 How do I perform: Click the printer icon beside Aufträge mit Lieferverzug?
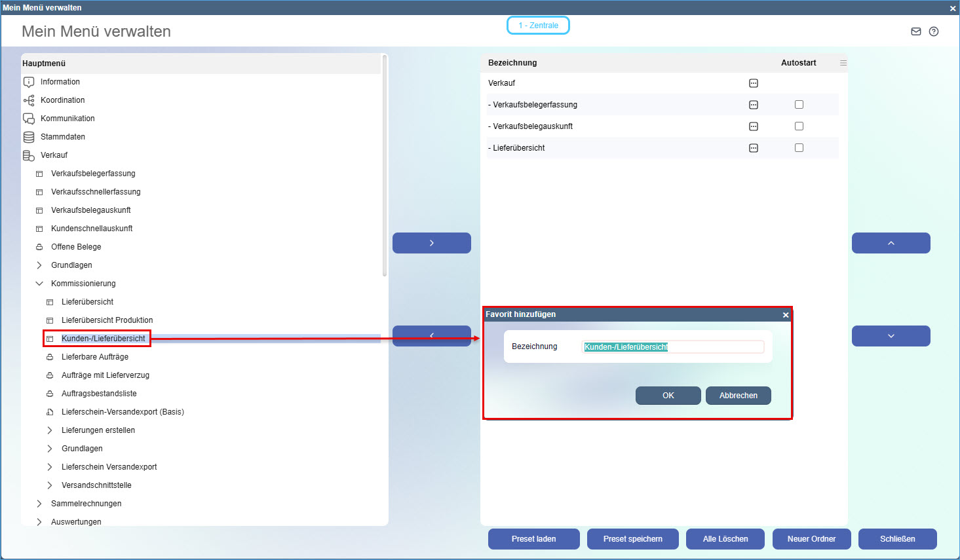pyautogui.click(x=50, y=375)
